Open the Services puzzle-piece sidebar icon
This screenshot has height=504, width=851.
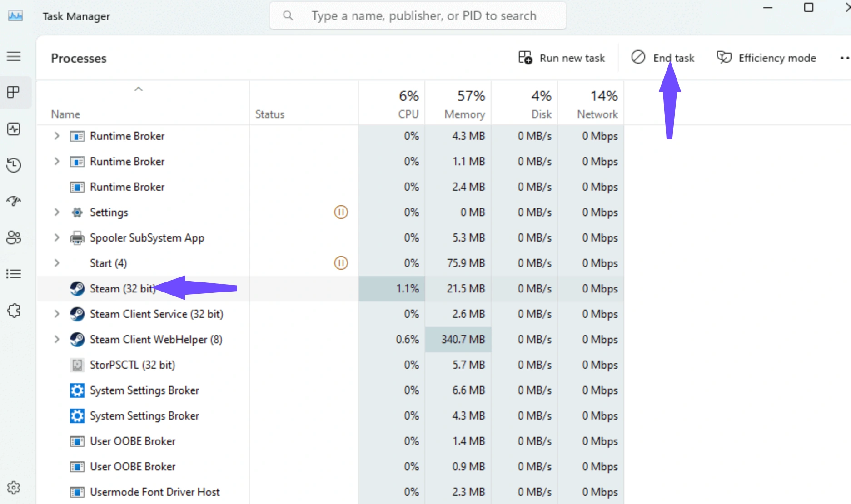[x=14, y=311]
